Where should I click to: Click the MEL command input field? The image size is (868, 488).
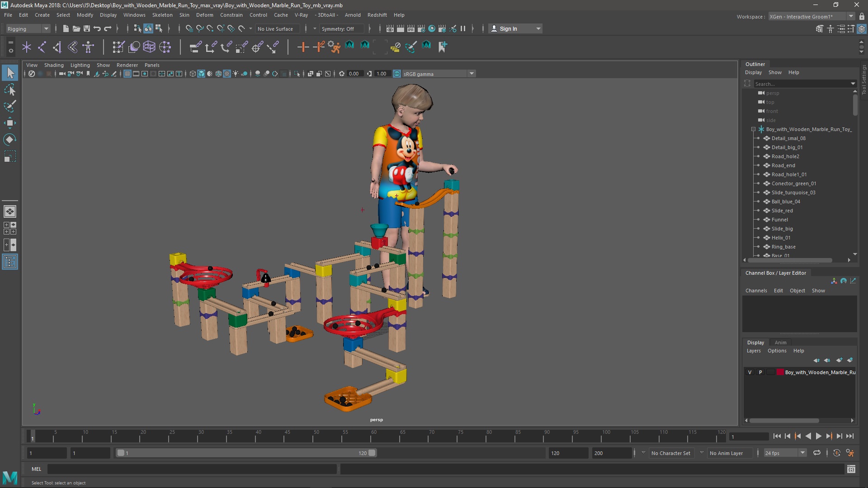pos(192,469)
